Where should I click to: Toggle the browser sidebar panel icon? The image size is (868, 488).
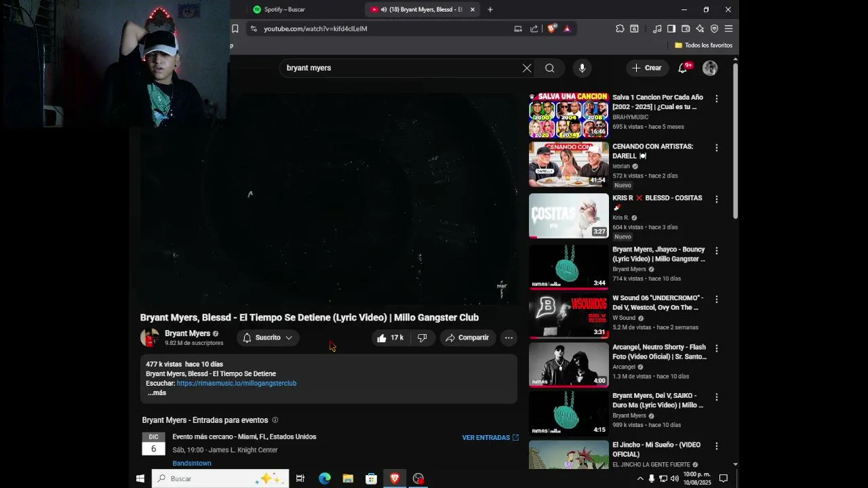click(x=671, y=28)
